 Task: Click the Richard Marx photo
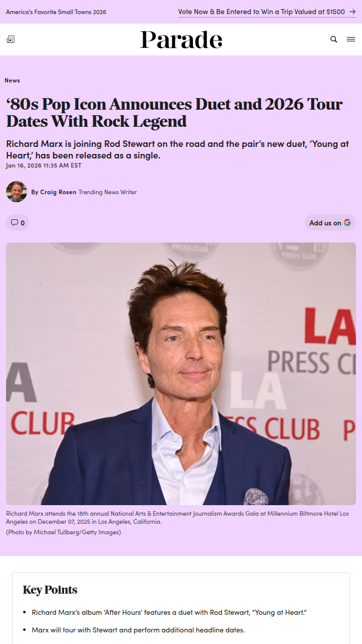pyautogui.click(x=181, y=374)
